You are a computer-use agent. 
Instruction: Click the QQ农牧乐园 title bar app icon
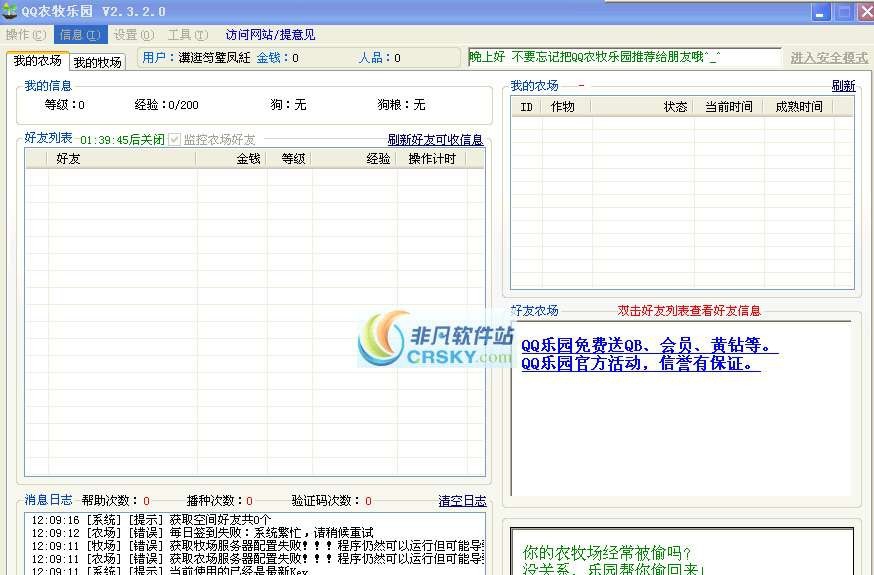pyautogui.click(x=10, y=11)
